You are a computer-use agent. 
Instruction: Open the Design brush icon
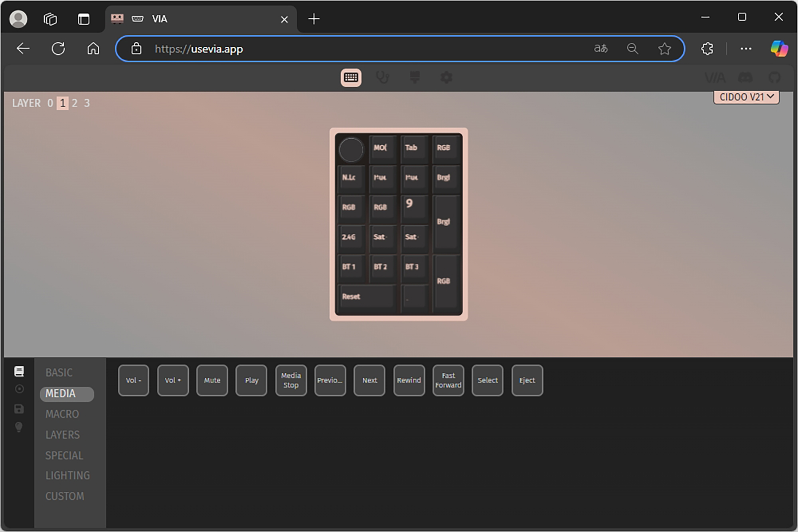(x=415, y=77)
